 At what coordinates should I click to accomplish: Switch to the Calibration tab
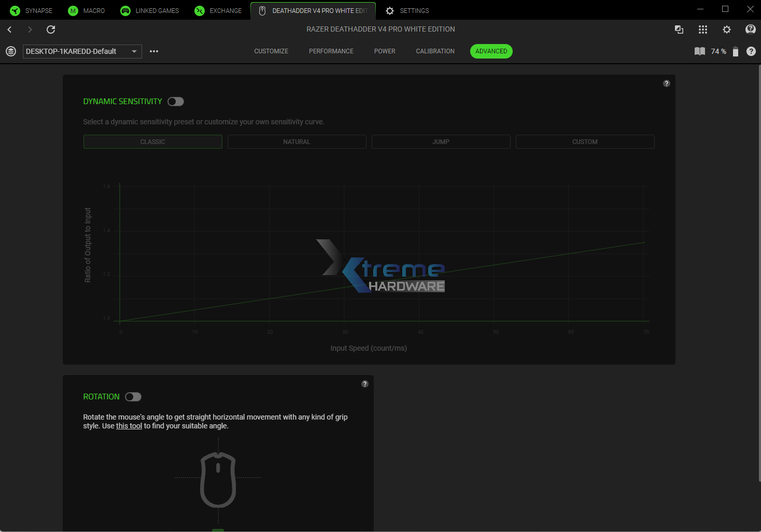[x=435, y=51]
